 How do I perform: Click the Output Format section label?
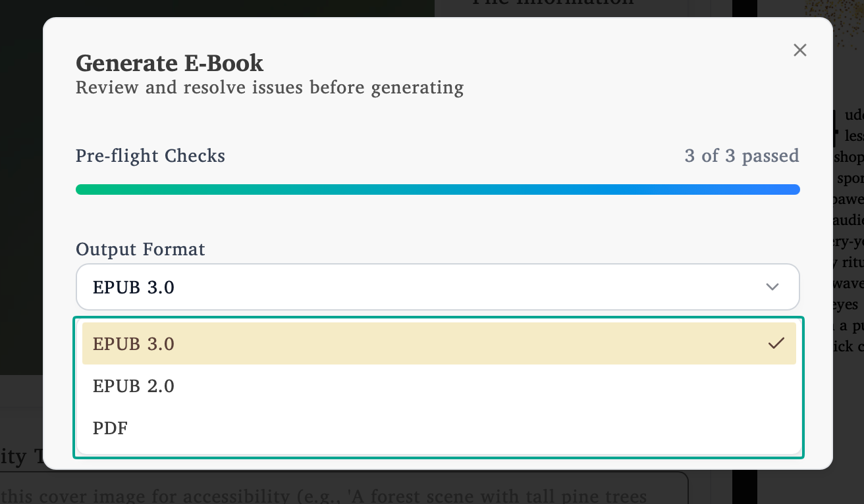point(140,249)
